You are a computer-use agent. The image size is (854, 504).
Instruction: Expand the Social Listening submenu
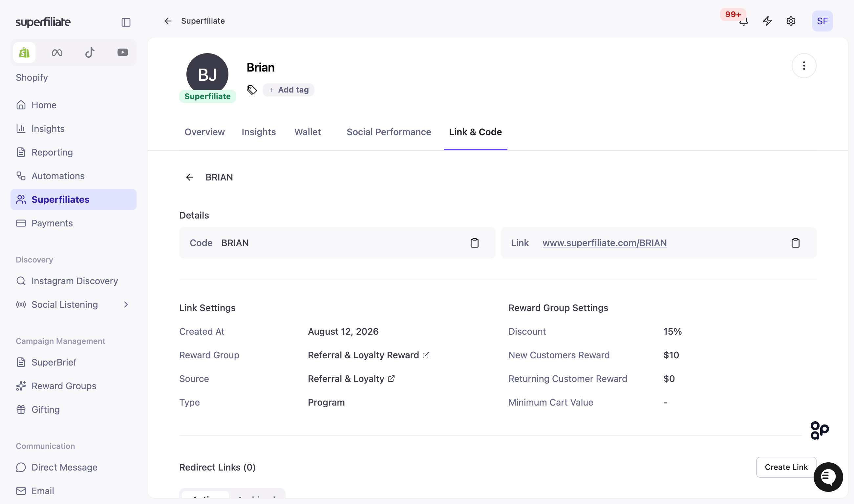pyautogui.click(x=126, y=304)
